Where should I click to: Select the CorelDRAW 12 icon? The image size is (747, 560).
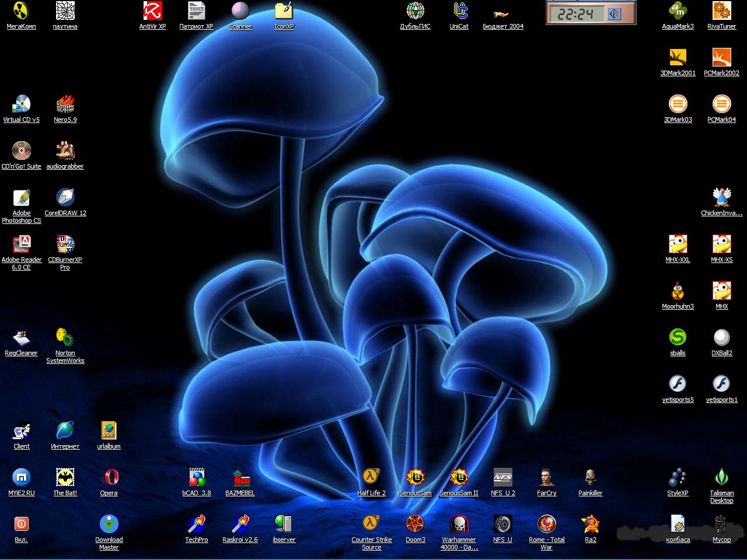(x=65, y=198)
